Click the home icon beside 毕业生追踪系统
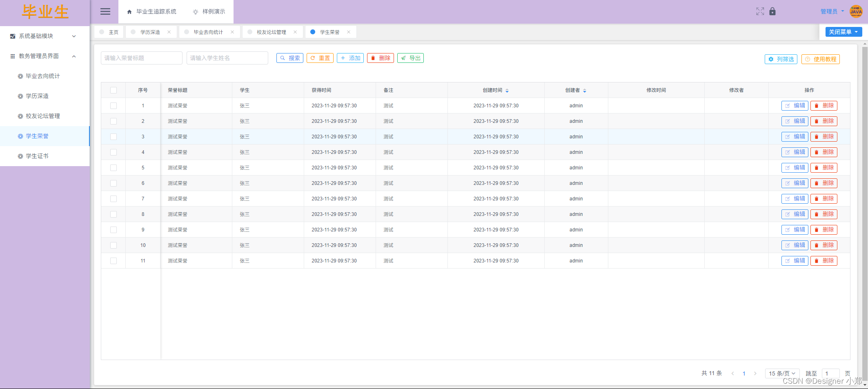The image size is (868, 389). (129, 12)
